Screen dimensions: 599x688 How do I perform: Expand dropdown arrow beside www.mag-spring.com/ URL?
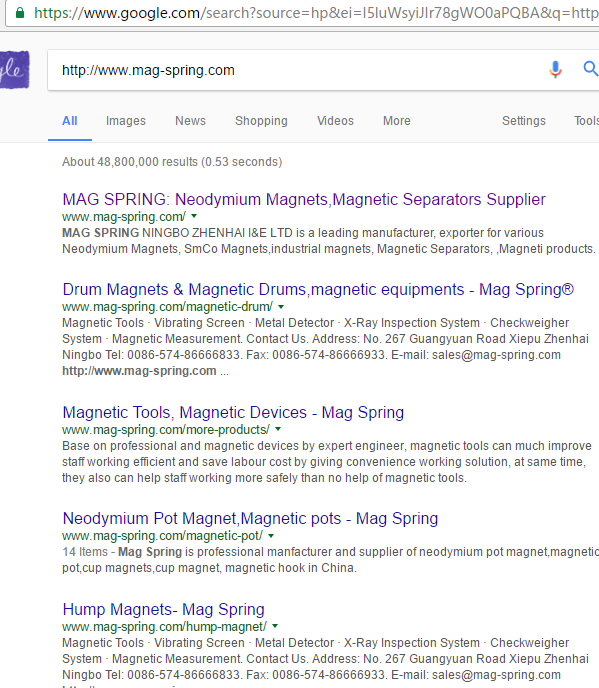tap(194, 216)
